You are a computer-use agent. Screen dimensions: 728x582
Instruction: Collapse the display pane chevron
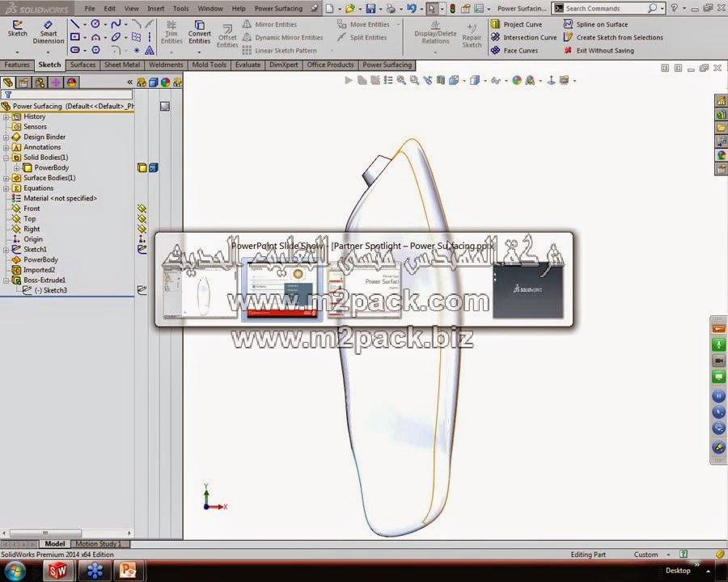pos(130,82)
